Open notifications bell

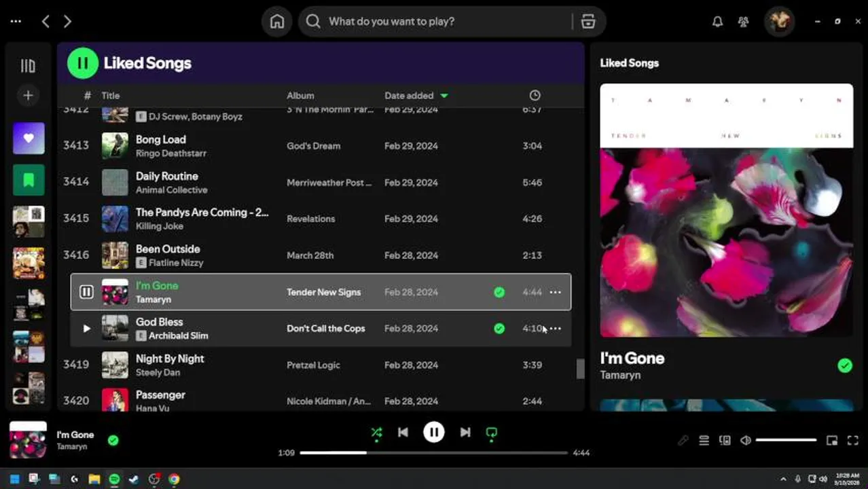717,22
